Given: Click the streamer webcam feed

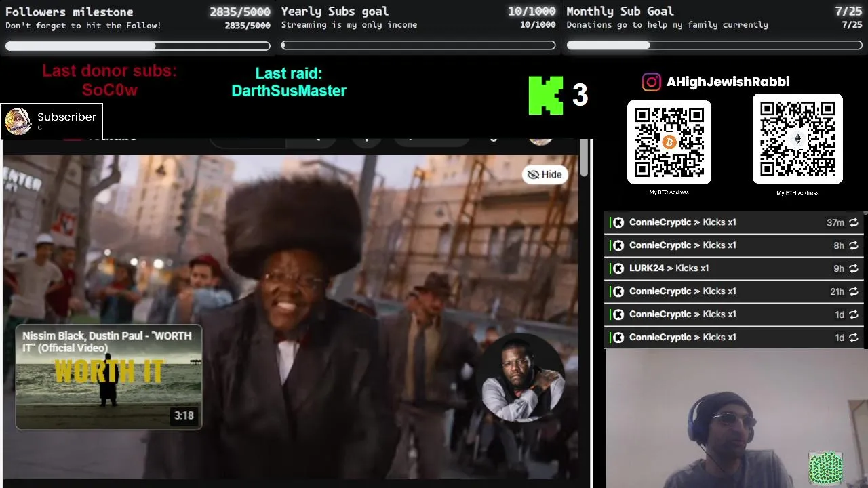Looking at the screenshot, I should [x=736, y=418].
